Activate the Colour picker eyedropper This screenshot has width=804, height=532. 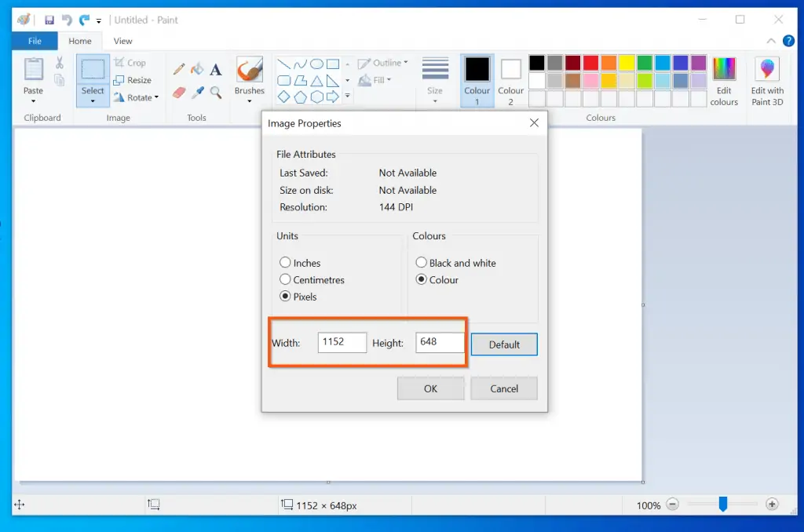click(x=197, y=93)
